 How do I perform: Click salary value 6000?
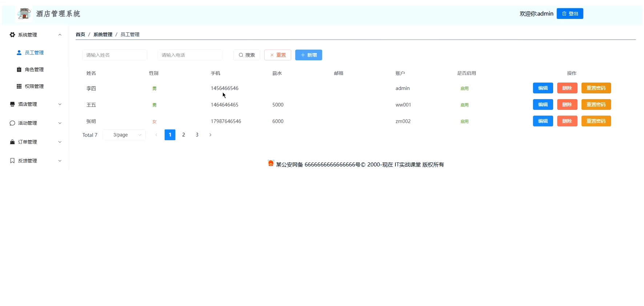click(x=278, y=121)
